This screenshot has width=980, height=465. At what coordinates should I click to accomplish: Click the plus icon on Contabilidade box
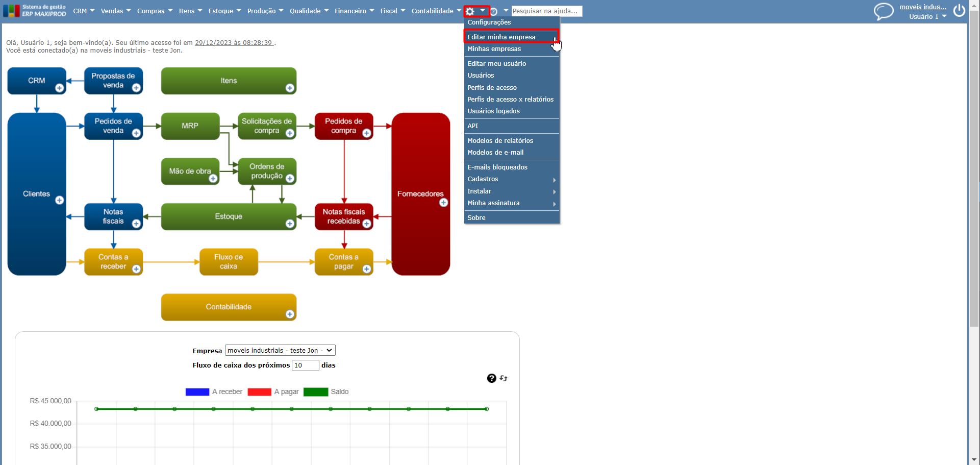(x=290, y=314)
